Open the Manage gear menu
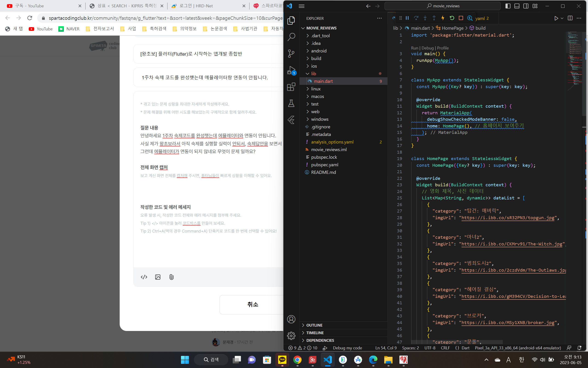588x368 pixels. click(291, 336)
